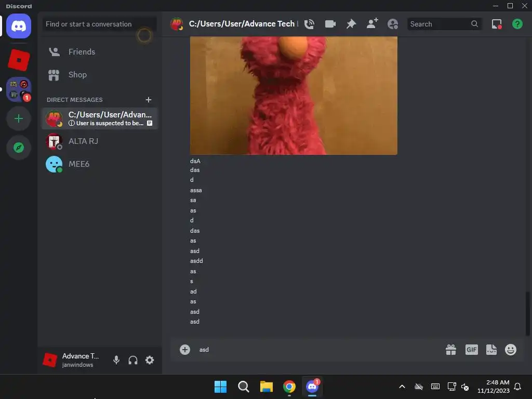Explore discoverable servers compass icon
Screen dimensions: 532x399
point(19,148)
